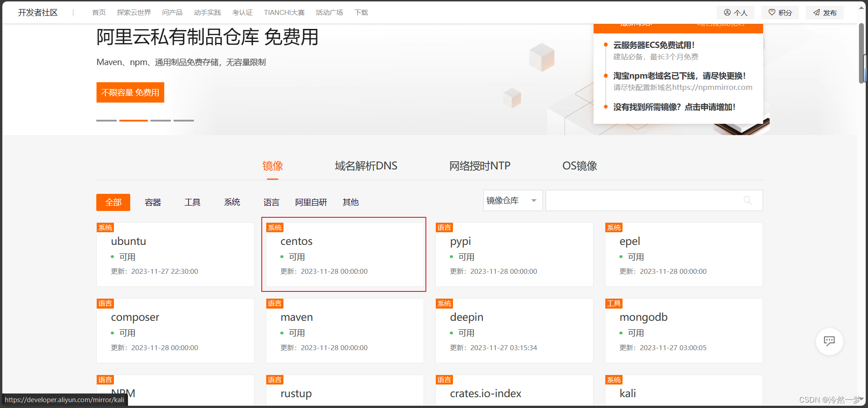Viewport: 868px width, 408px height.
Task: Click the search magnifier icon
Action: coord(747,200)
